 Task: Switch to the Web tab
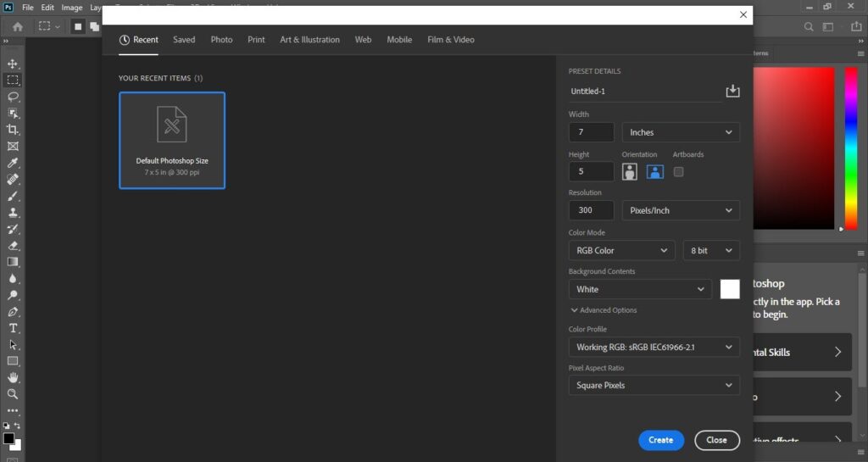(x=363, y=40)
